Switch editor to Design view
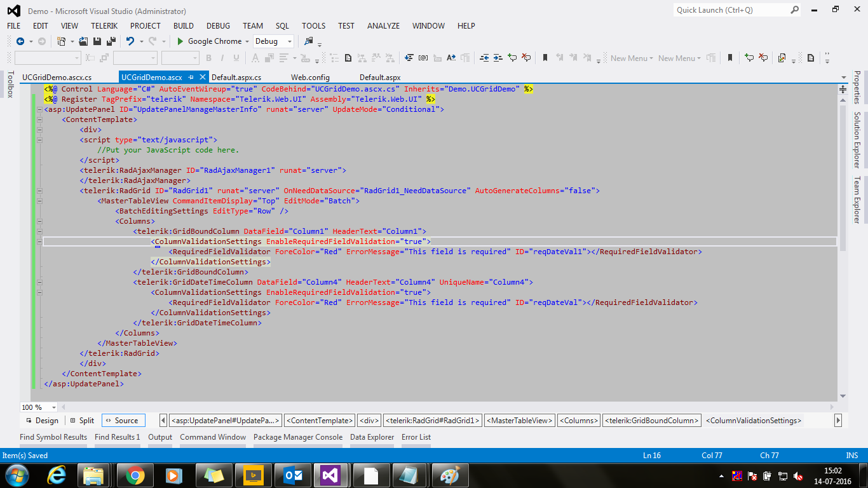 [x=42, y=421]
